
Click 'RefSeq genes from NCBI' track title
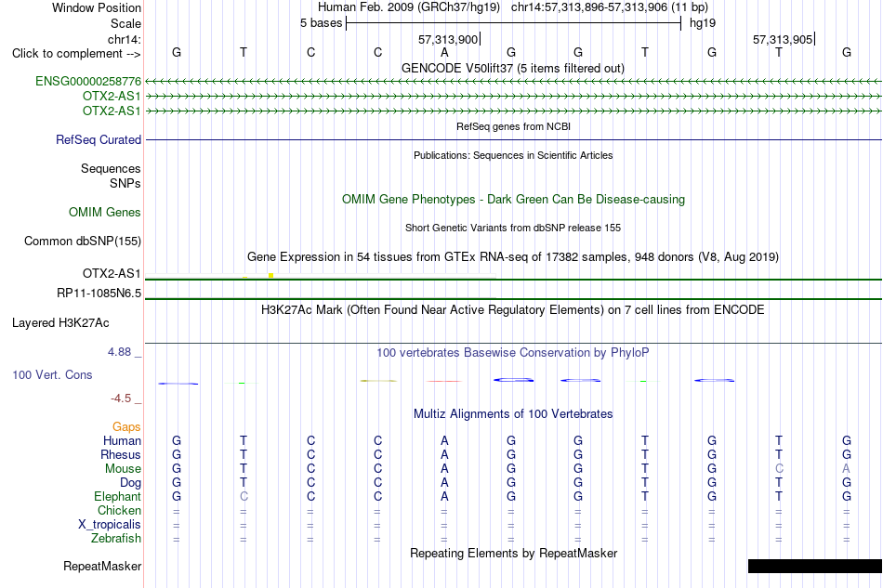click(x=513, y=126)
